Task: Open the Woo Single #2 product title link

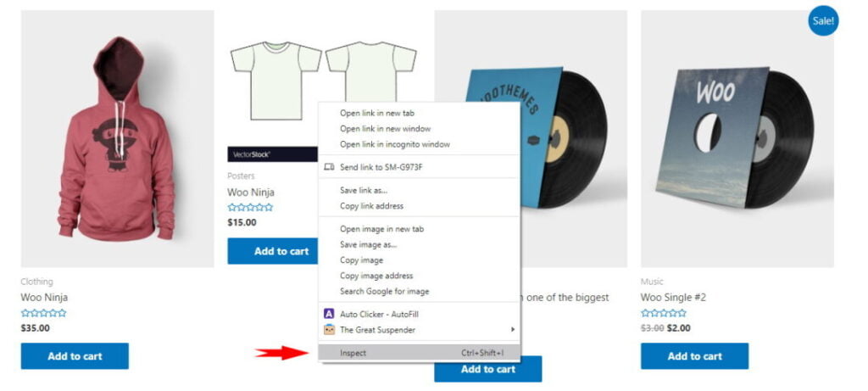Action: [673, 298]
